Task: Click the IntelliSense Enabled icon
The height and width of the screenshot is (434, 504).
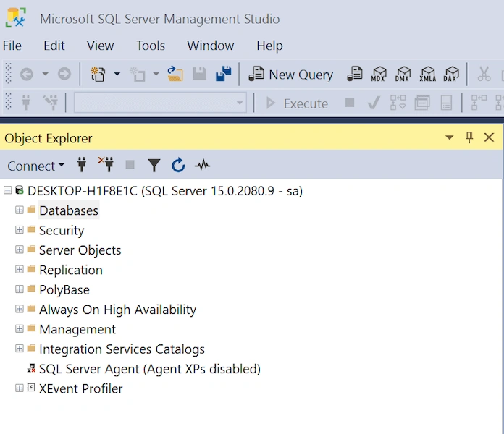Action: [446, 103]
